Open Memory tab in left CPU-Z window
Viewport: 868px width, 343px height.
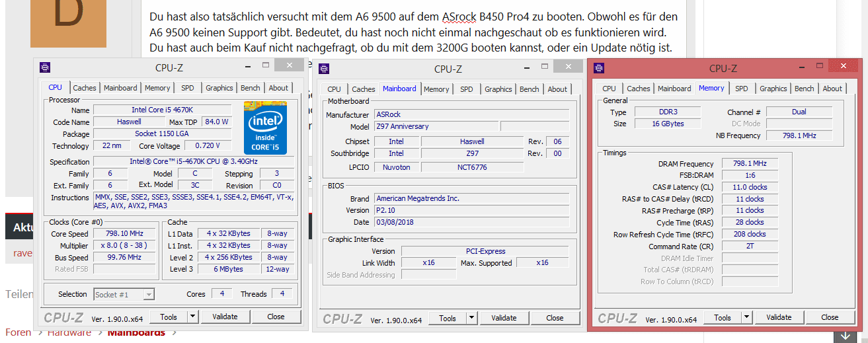[157, 88]
